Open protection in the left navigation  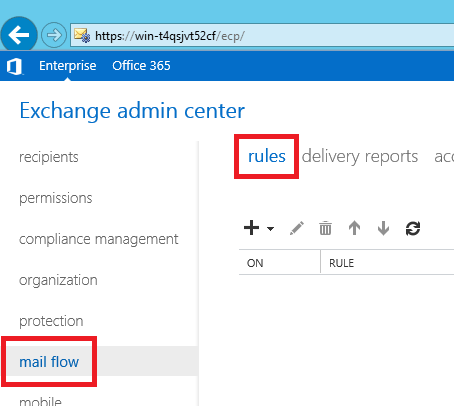51,321
